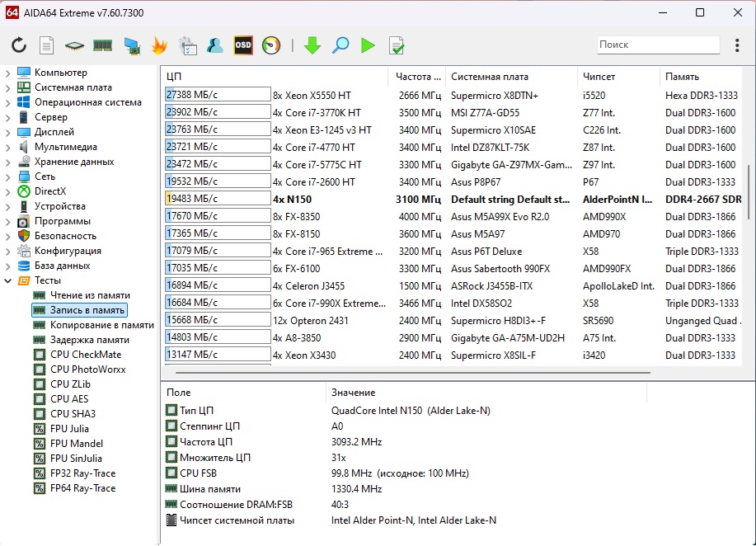
Task: Select Устройства in the sidebar tree
Action: [60, 206]
